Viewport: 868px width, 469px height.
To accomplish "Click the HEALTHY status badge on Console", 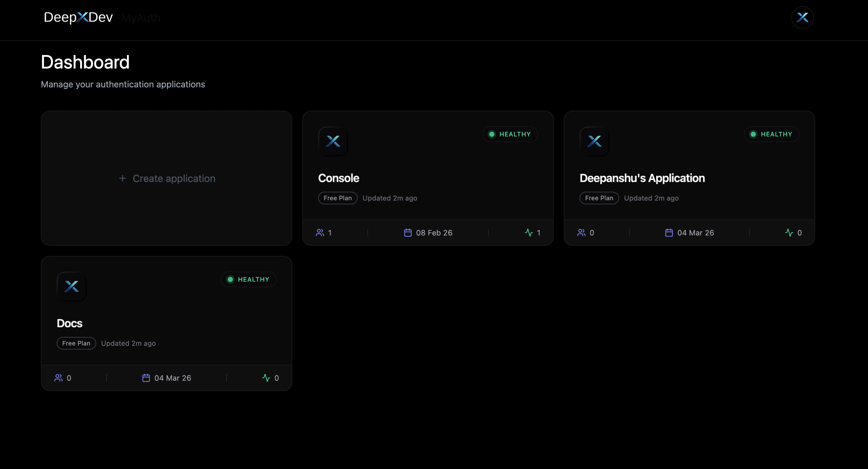I will click(x=510, y=134).
